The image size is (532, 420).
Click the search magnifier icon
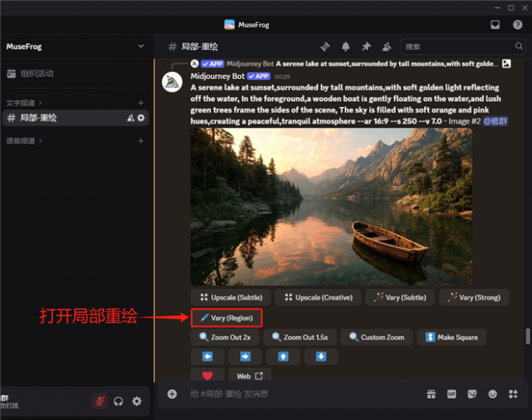(x=519, y=46)
